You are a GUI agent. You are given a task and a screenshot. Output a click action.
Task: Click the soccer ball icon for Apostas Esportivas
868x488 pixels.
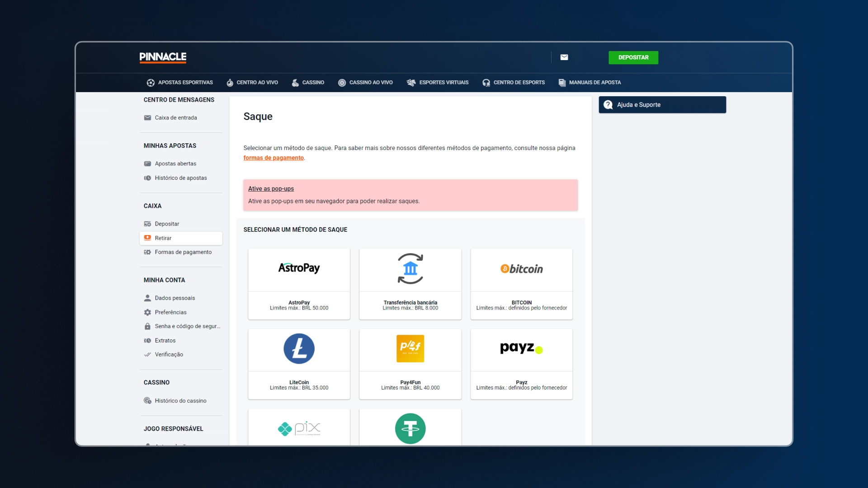[151, 83]
